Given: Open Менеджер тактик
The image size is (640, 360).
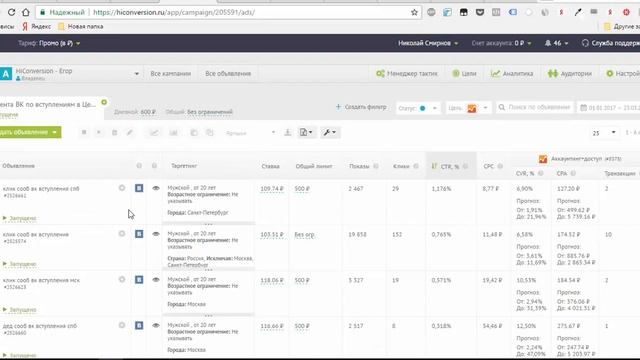Looking at the screenshot, I should (407, 74).
